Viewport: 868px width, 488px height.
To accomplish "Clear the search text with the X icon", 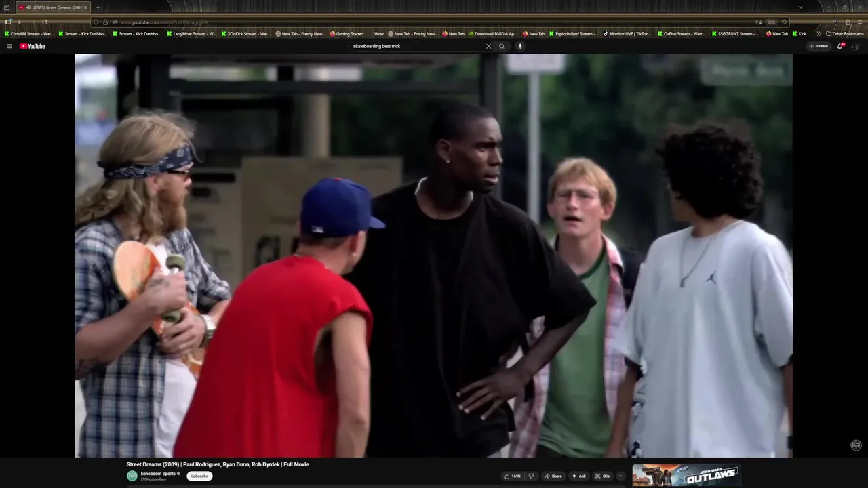I will [x=488, y=46].
